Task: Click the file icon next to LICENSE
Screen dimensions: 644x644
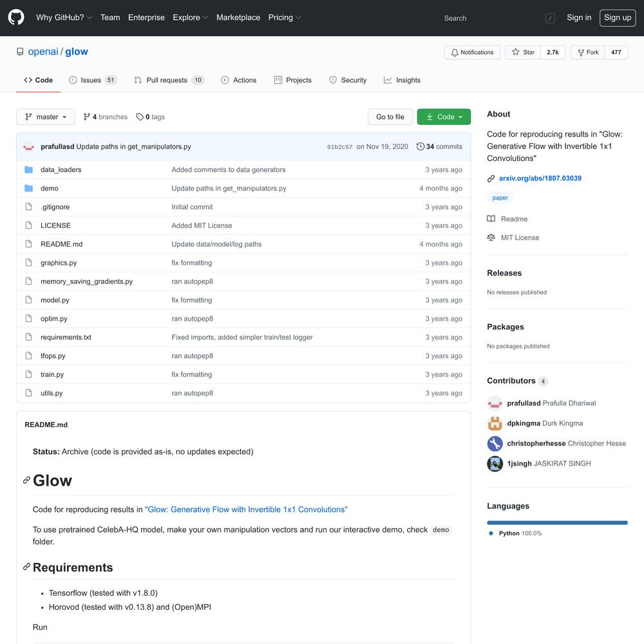Action: click(28, 225)
